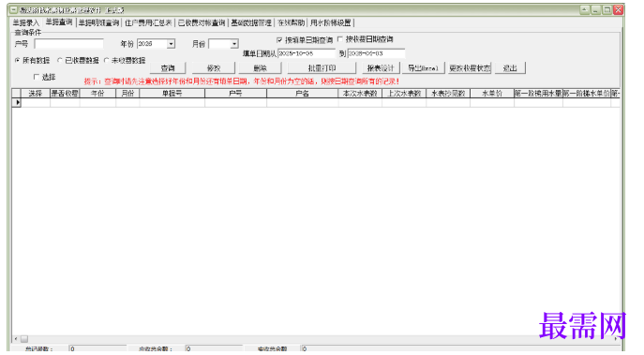This screenshot has height=355, width=644.
Task: Click the 退出 button
Action: point(510,68)
